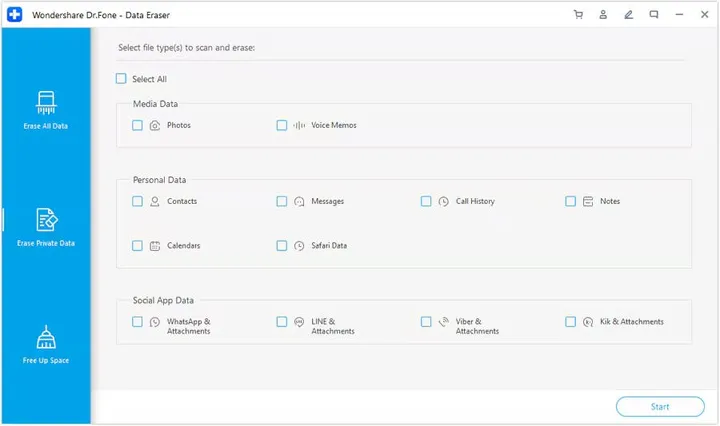Switch to Erase Private Data label
Viewport: 720px width, 426px height.
[46, 243]
